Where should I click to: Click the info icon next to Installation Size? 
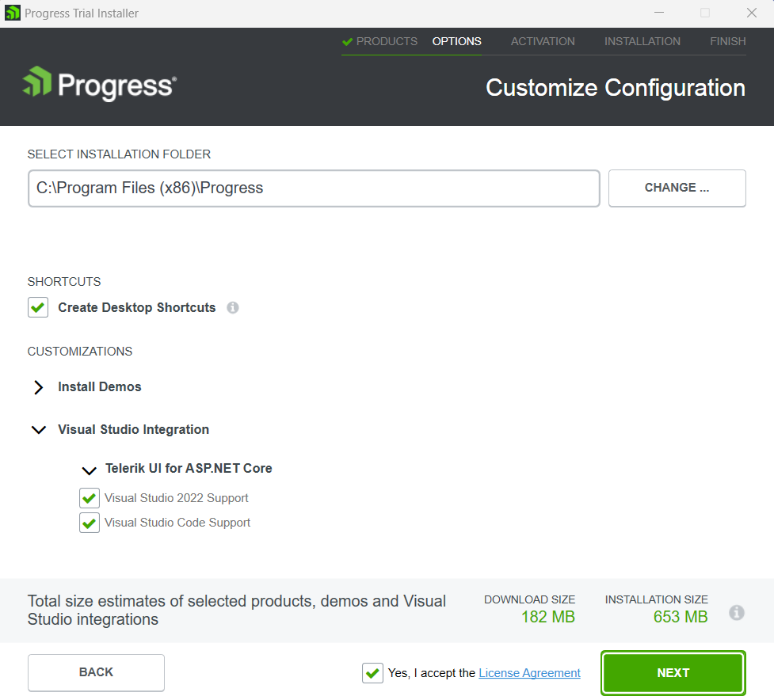pos(737,613)
